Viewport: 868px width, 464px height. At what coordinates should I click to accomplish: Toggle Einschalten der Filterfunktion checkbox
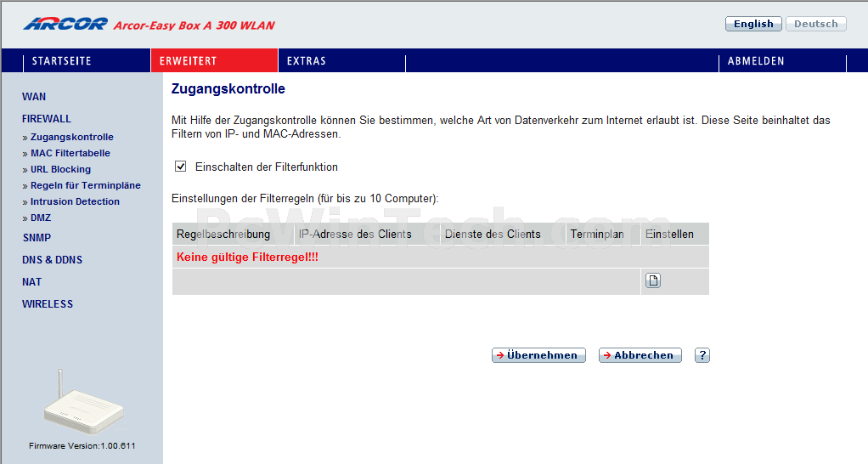(180, 167)
